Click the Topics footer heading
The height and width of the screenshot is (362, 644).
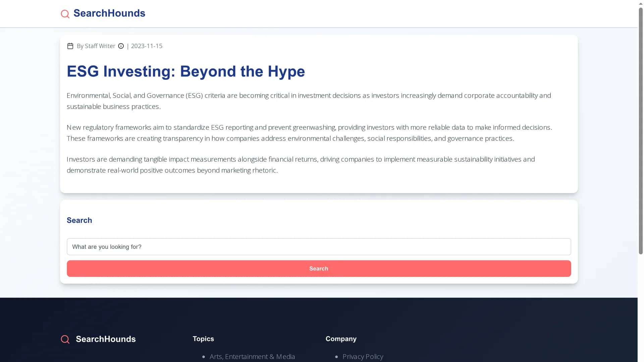(x=203, y=339)
